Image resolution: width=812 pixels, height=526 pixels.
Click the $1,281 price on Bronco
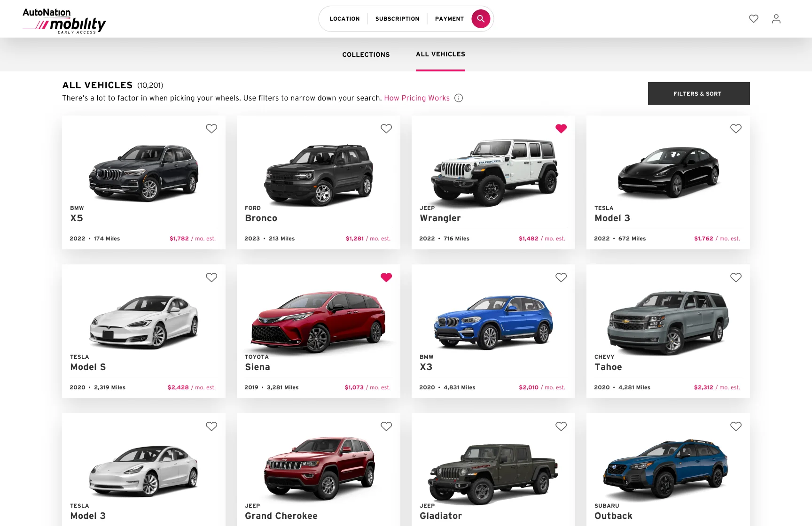point(355,239)
